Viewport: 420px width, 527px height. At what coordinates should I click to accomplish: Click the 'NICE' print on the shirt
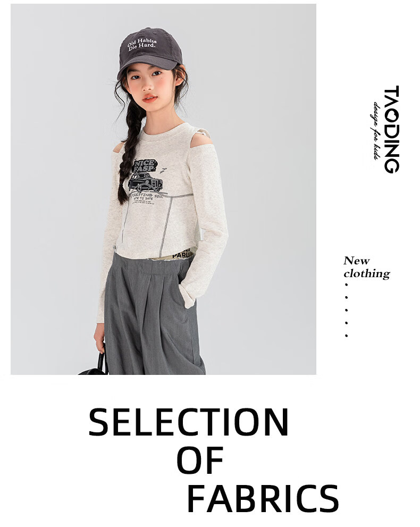[x=145, y=163]
